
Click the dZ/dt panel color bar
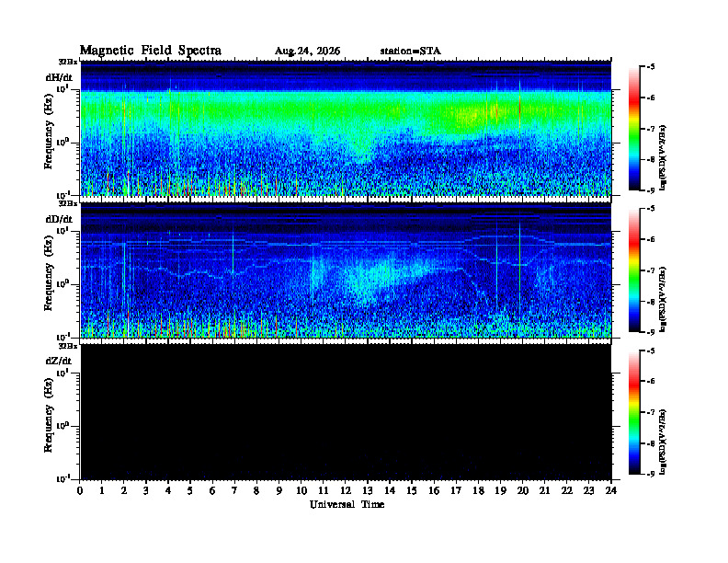[x=633, y=412]
